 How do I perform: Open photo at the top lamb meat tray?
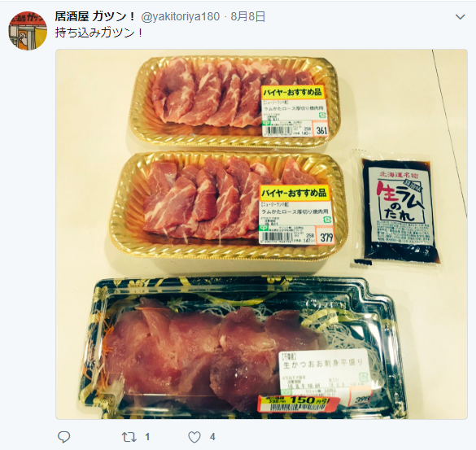(234, 101)
